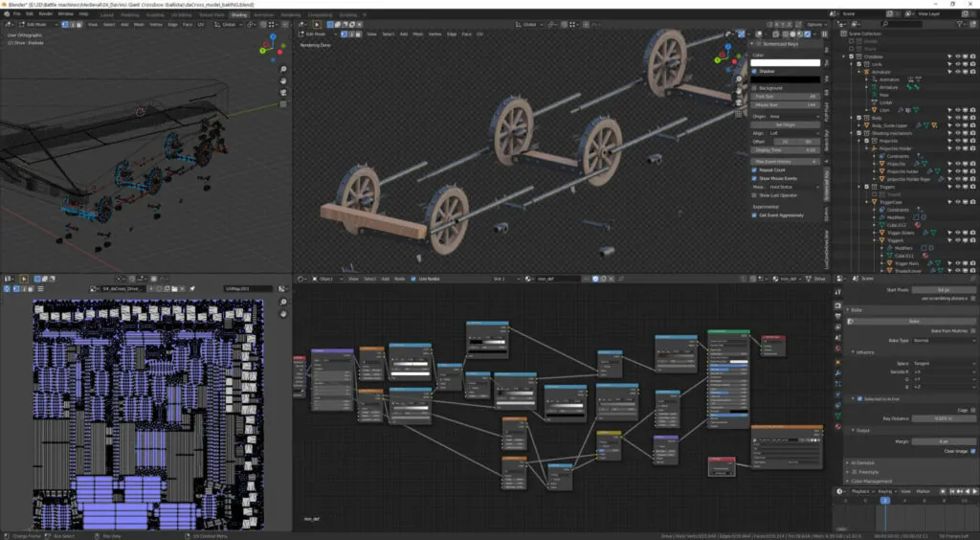Click the white Color swatch in Screencast Keys
This screenshot has height=540, width=980.
point(786,62)
